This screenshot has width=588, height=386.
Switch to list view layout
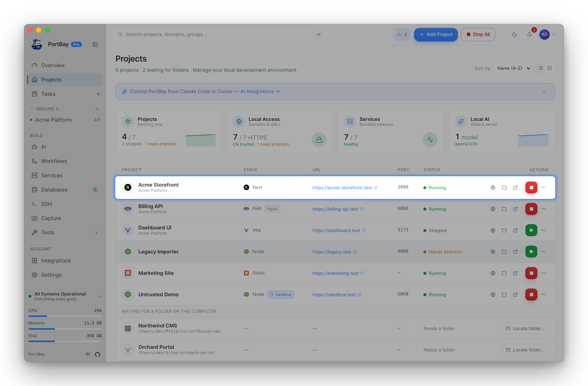[x=541, y=68]
